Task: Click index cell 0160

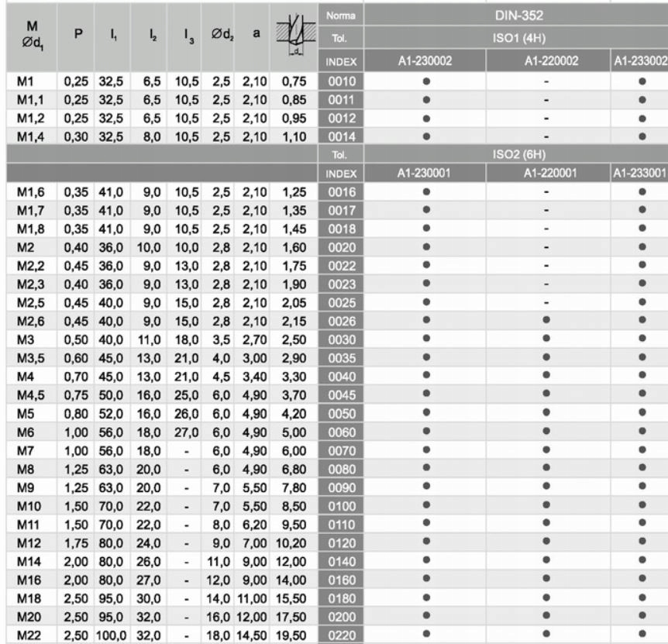Action: (341, 580)
